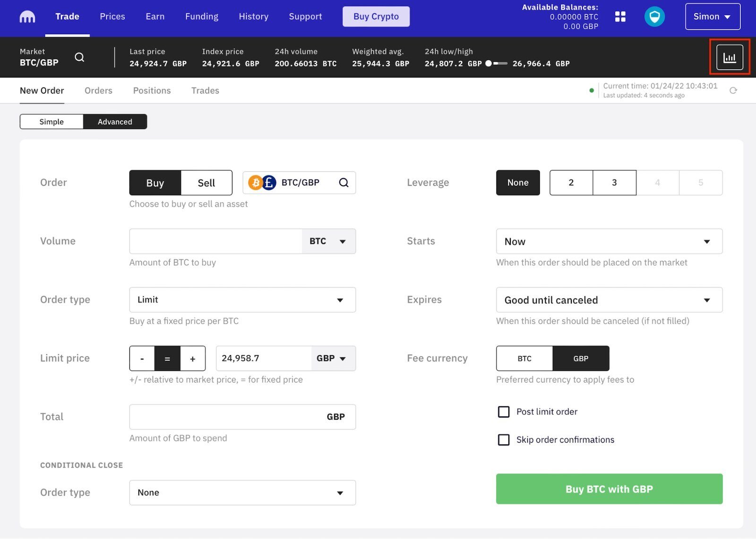Open the History menu
Screen dimensions: 756x539
[254, 17]
